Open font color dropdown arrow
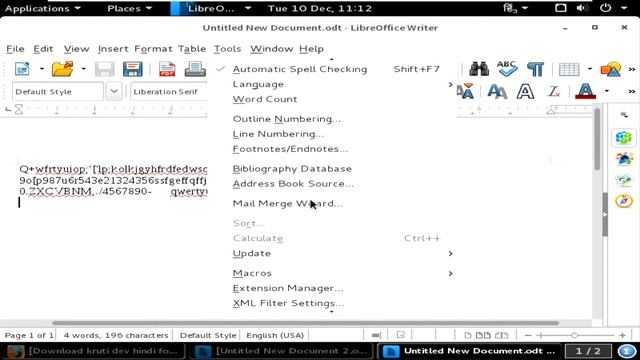Screen dimensions: 640x360 click(607, 91)
